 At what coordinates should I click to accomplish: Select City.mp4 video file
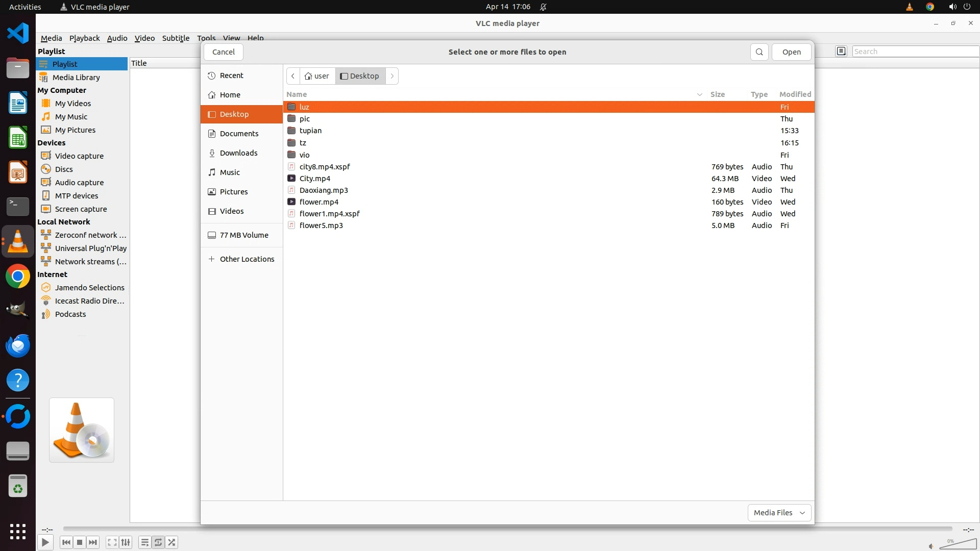click(x=314, y=179)
